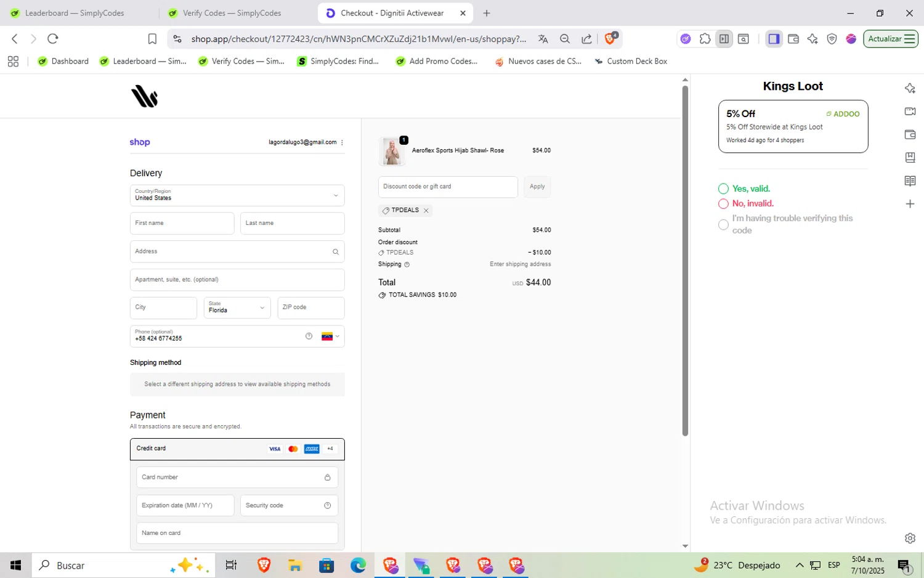Open the Dashboard bookmark
The image size is (924, 578).
[x=63, y=61]
